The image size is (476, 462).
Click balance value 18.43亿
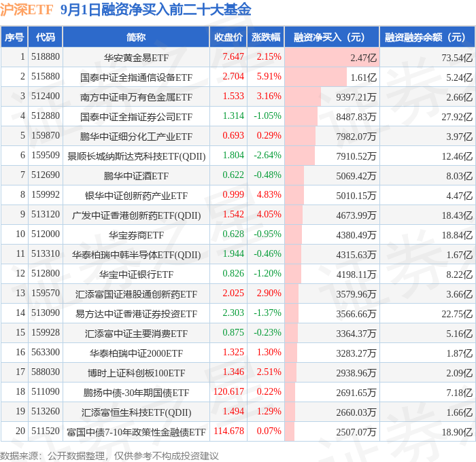[457, 215]
